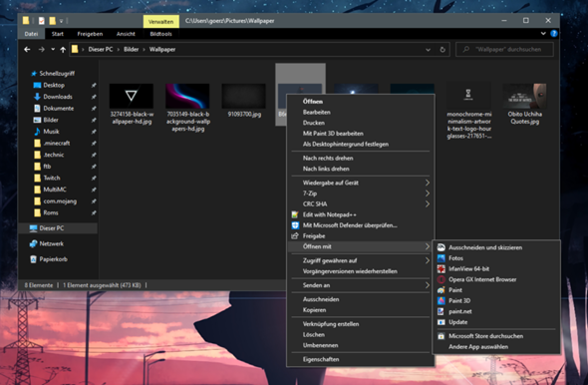Go up one folder level
This screenshot has width=588, height=385.
coord(63,50)
